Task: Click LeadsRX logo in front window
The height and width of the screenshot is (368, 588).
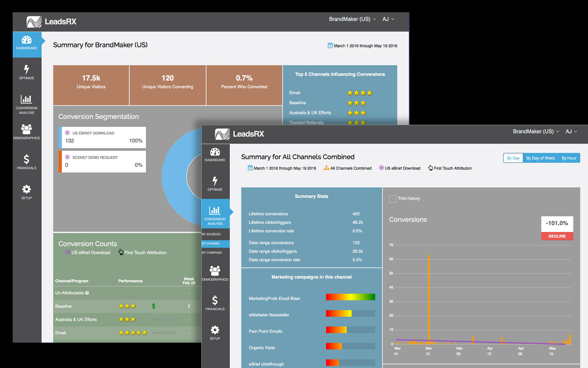Action: 240,134
